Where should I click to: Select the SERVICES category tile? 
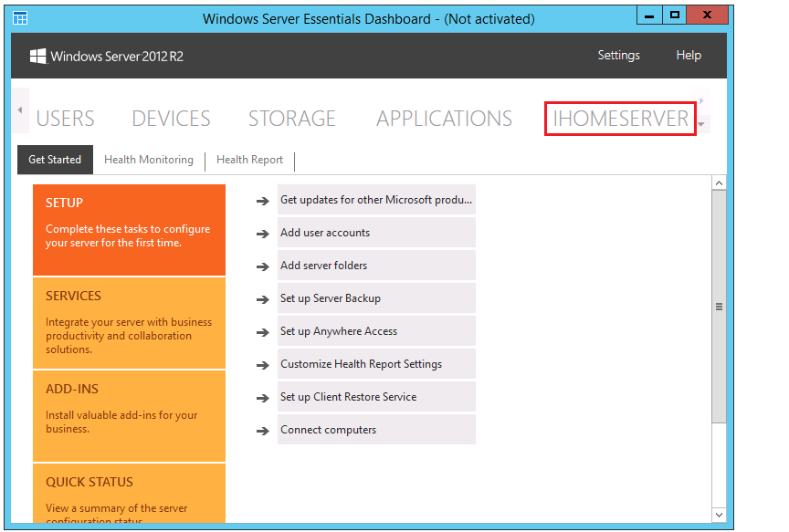[x=130, y=323]
